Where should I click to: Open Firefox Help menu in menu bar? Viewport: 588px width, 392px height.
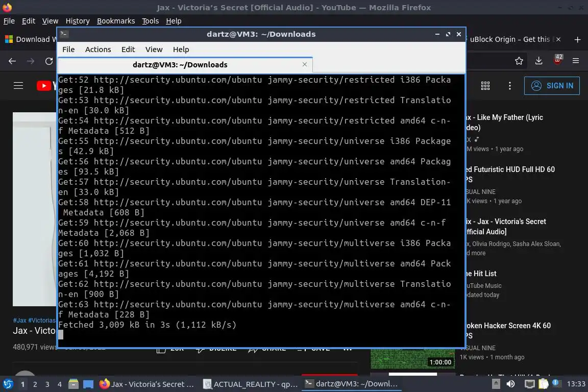pos(174,21)
